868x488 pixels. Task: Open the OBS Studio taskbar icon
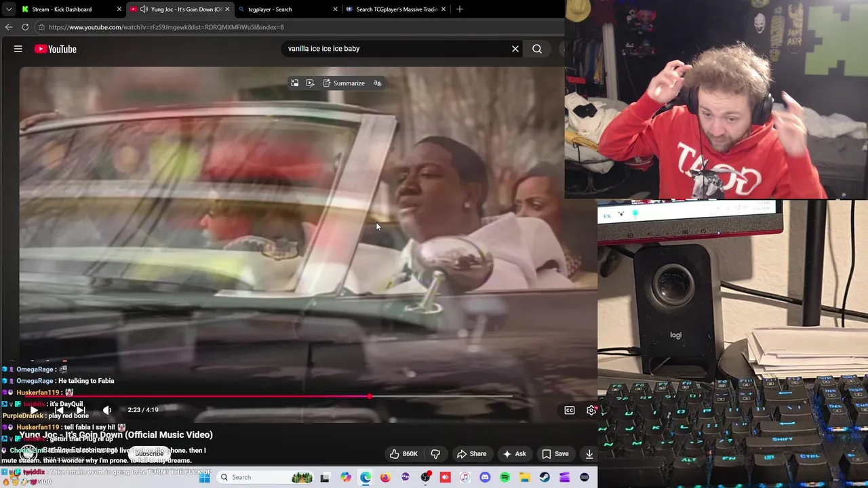[x=425, y=477]
